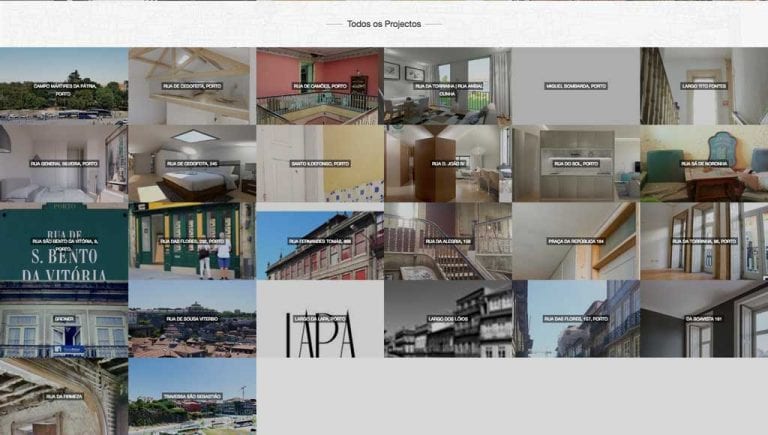Open the Praça da República 184 project
The height and width of the screenshot is (435, 768).
(576, 241)
